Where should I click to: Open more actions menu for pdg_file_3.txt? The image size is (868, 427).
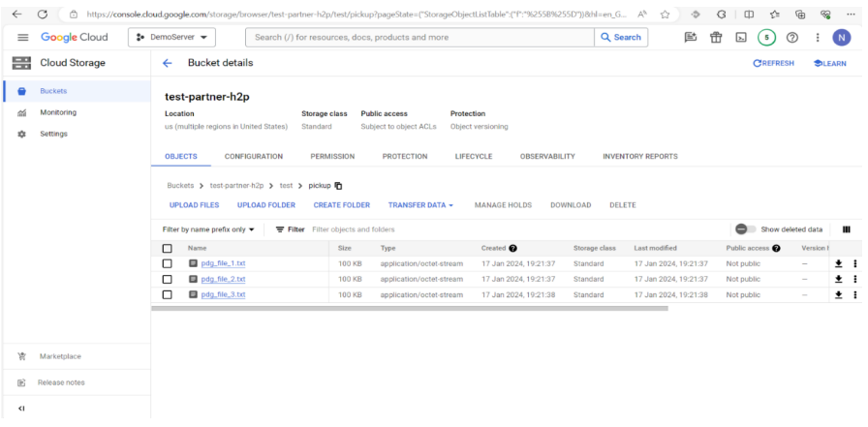point(854,294)
